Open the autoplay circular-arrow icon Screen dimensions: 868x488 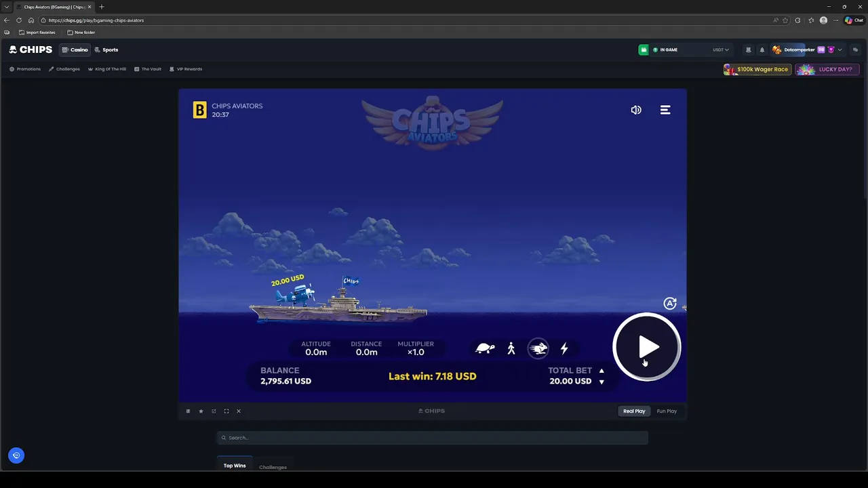tap(670, 304)
